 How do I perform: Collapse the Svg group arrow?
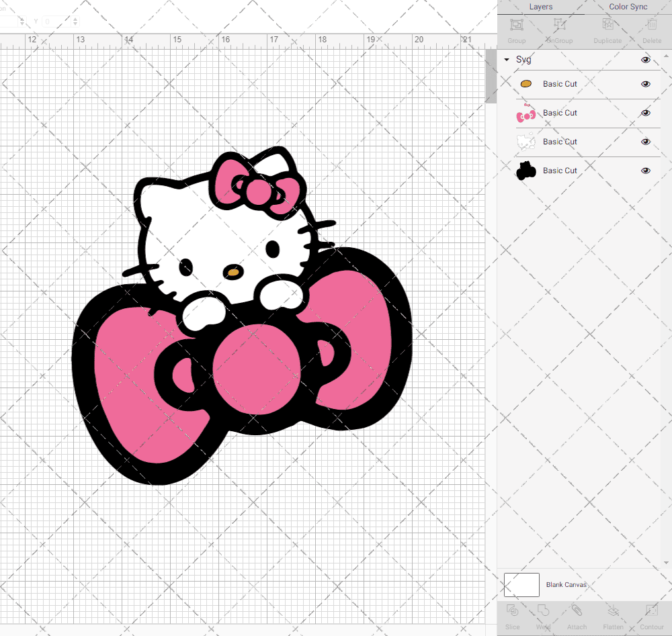pos(507,60)
